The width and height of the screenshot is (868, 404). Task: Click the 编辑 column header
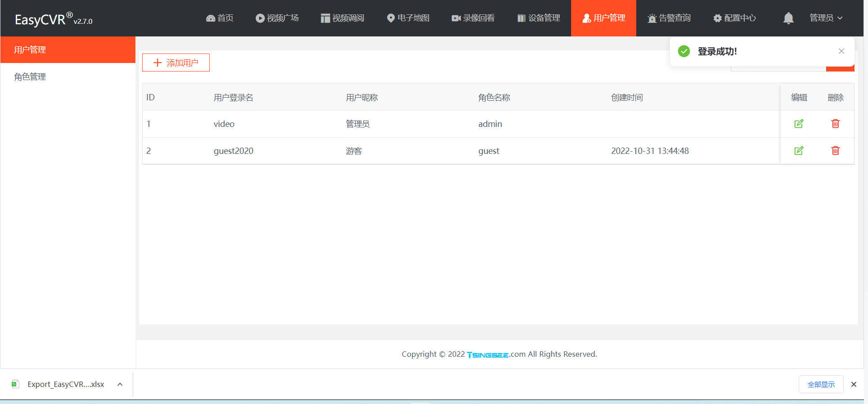pyautogui.click(x=799, y=98)
